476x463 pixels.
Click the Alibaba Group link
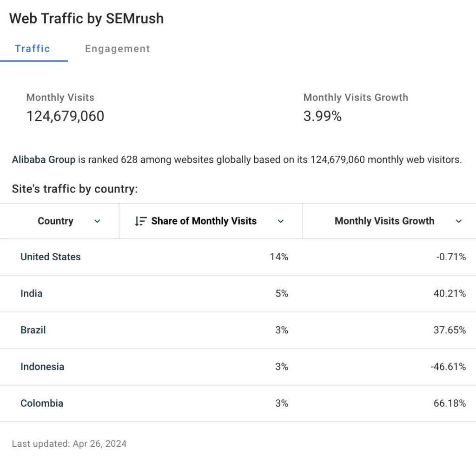[x=44, y=160]
